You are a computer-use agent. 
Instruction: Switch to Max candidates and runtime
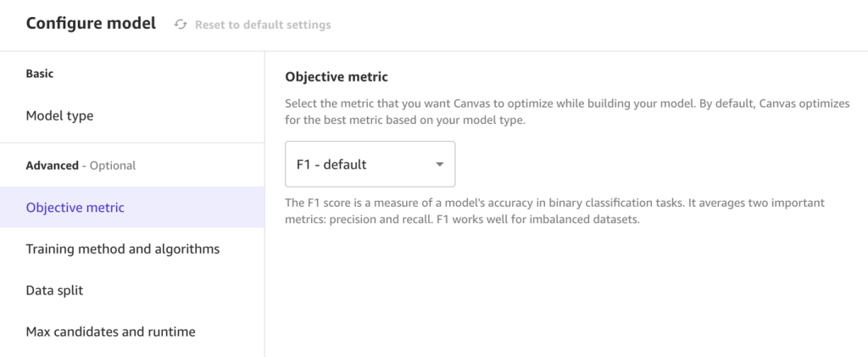pos(111,332)
